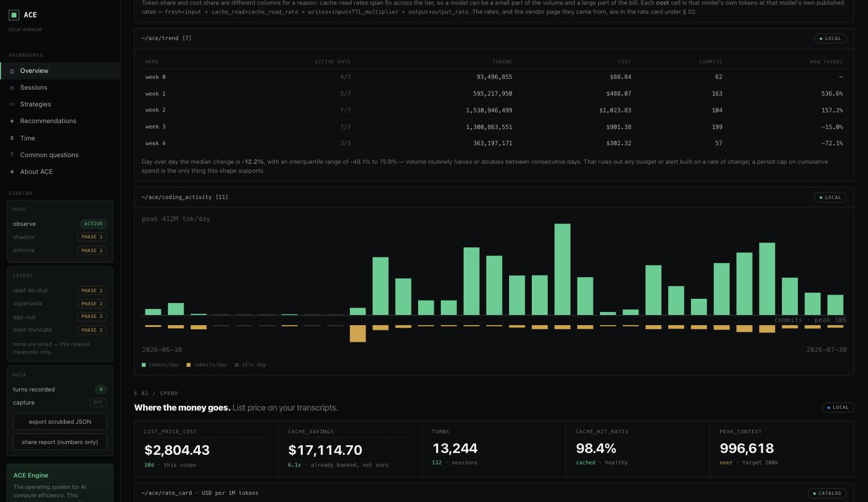Image resolution: width=868 pixels, height=502 pixels.
Task: Select the week 1 row label
Action: pos(156,94)
